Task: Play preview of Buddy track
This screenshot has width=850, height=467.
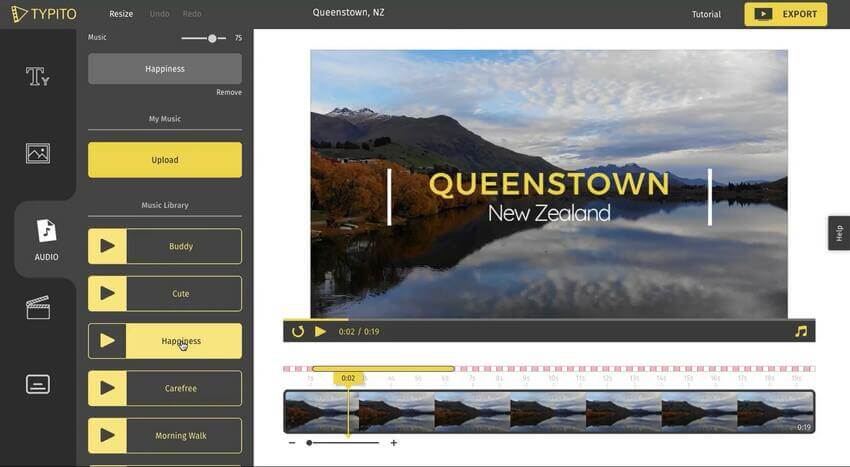Action: [107, 246]
